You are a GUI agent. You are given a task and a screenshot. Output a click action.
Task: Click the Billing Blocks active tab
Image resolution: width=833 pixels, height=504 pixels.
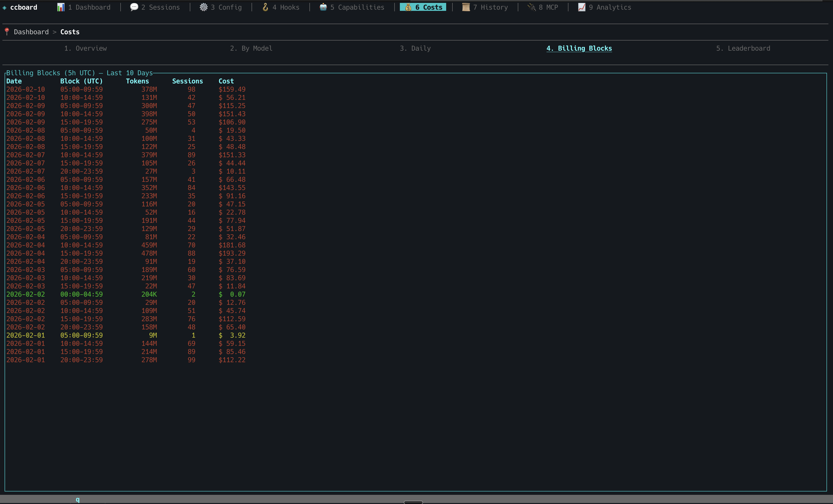(579, 48)
